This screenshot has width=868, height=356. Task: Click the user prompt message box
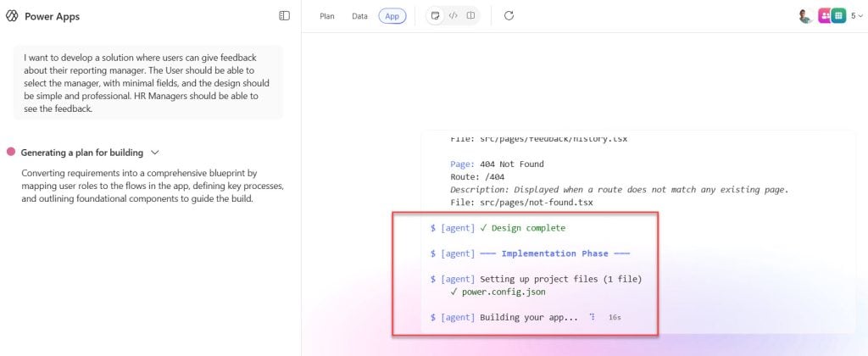click(x=147, y=82)
